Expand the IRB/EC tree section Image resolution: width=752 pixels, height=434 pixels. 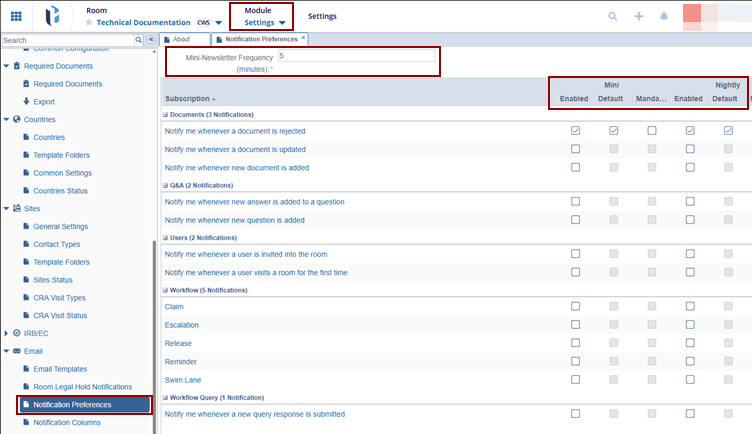6,332
